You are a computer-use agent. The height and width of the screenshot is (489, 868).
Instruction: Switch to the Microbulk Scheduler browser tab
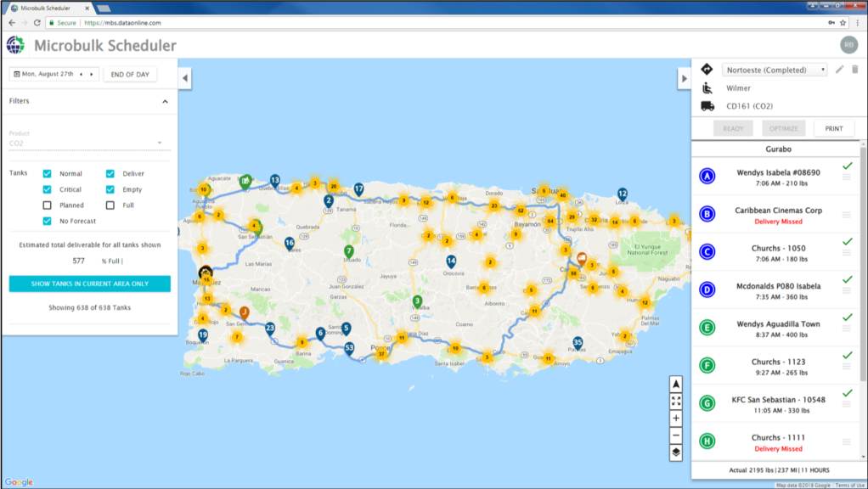point(50,8)
